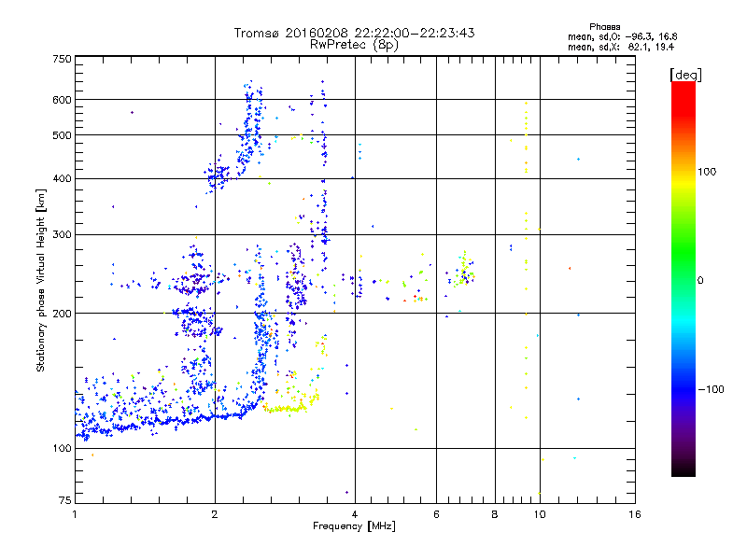Click the 'Frequency [MHz]' axis title
The height and width of the screenshot is (560, 747).
pyautogui.click(x=354, y=526)
